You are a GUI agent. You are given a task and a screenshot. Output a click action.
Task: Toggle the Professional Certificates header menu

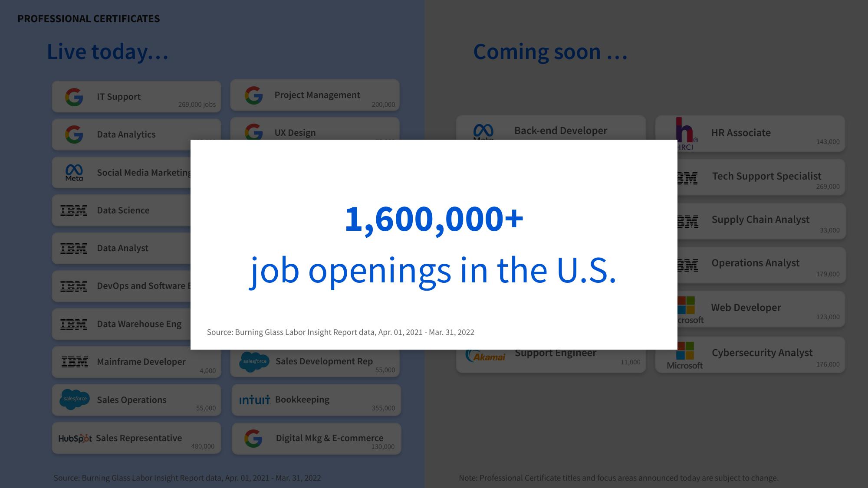tap(88, 18)
